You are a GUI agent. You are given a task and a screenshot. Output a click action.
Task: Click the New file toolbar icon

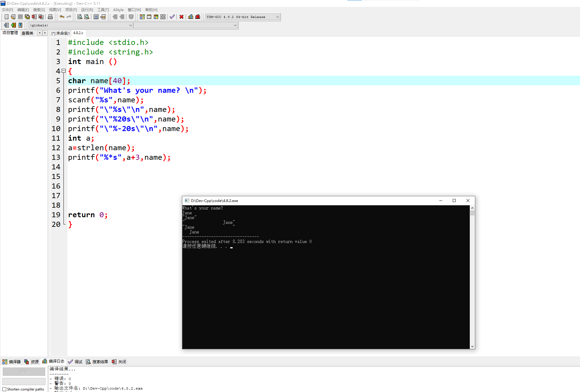6,17
